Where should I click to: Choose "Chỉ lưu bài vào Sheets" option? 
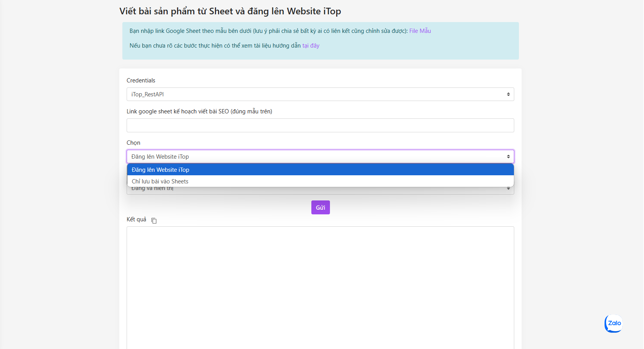pos(160,181)
